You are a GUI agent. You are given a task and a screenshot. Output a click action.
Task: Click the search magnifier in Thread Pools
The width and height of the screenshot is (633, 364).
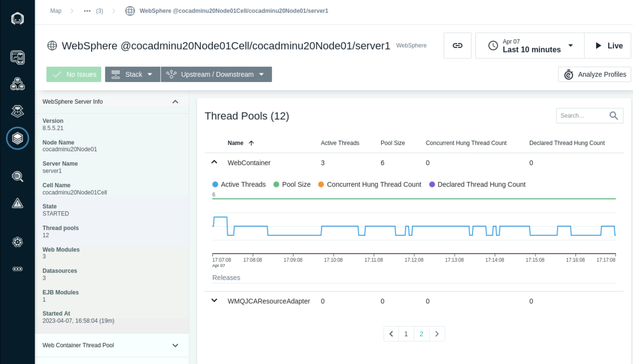(614, 116)
